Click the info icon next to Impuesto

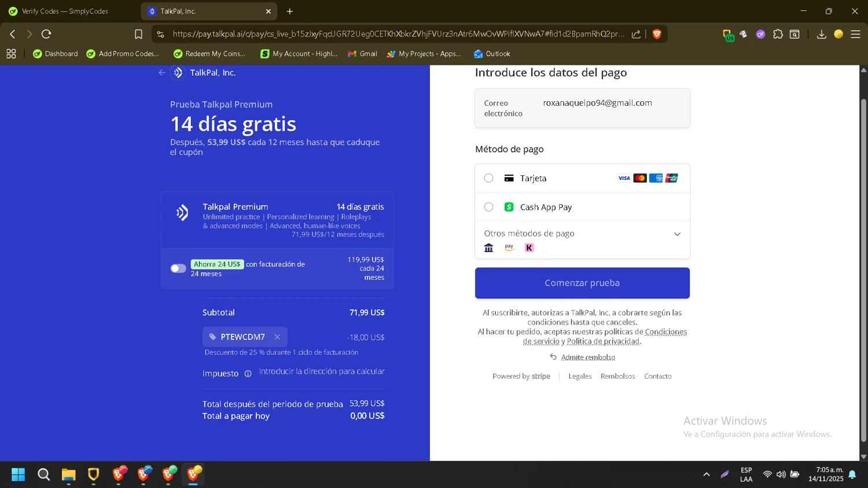(248, 374)
